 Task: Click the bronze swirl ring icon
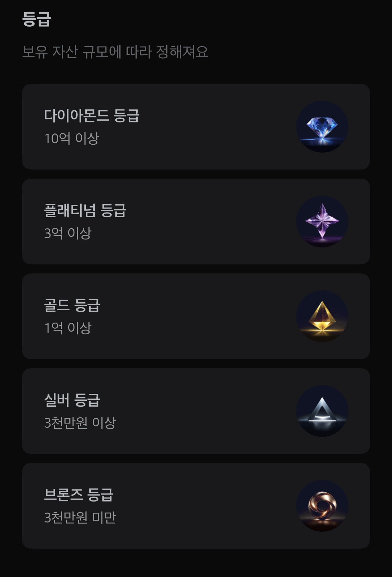(x=322, y=506)
